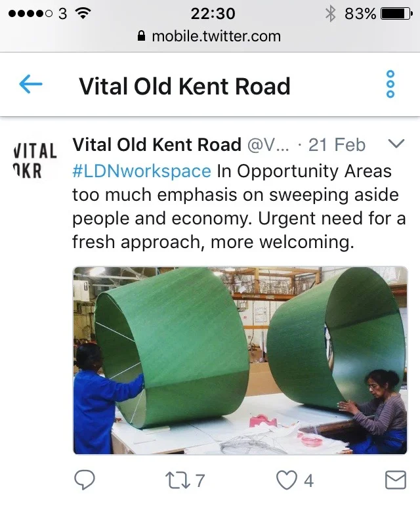Expand tweet options with chevron arrow
Viewport: 420px width, 506px height.
click(396, 143)
